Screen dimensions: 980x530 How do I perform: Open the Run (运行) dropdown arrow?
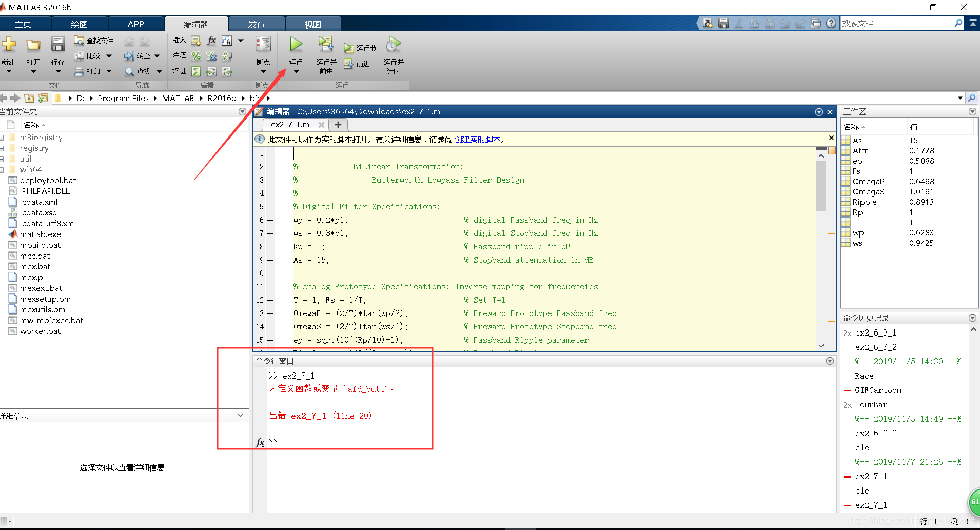click(296, 71)
